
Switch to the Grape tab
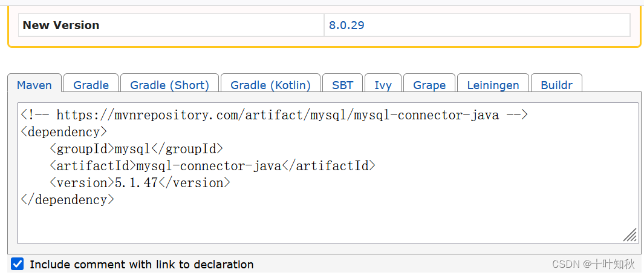tap(429, 83)
